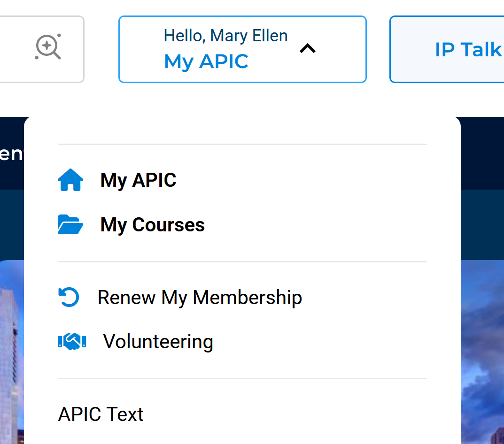The height and width of the screenshot is (444, 504).
Task: Collapse menu with the up chevron
Action: [308, 48]
